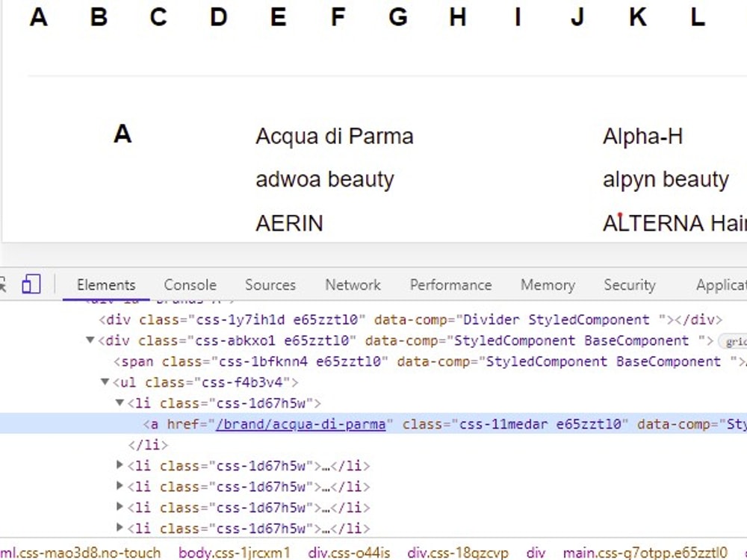Select body.css-1jrcxm1 in breadcrumb bar
The height and width of the screenshot is (560, 747).
point(235,553)
